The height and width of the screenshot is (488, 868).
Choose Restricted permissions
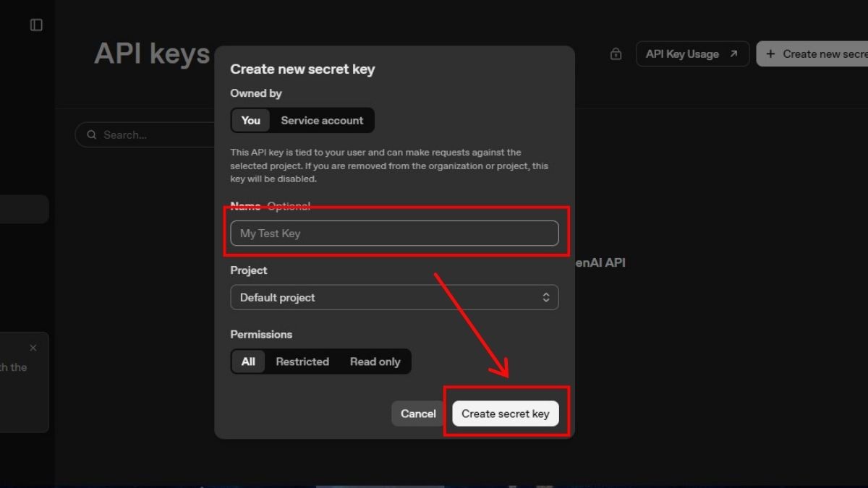[x=302, y=361]
